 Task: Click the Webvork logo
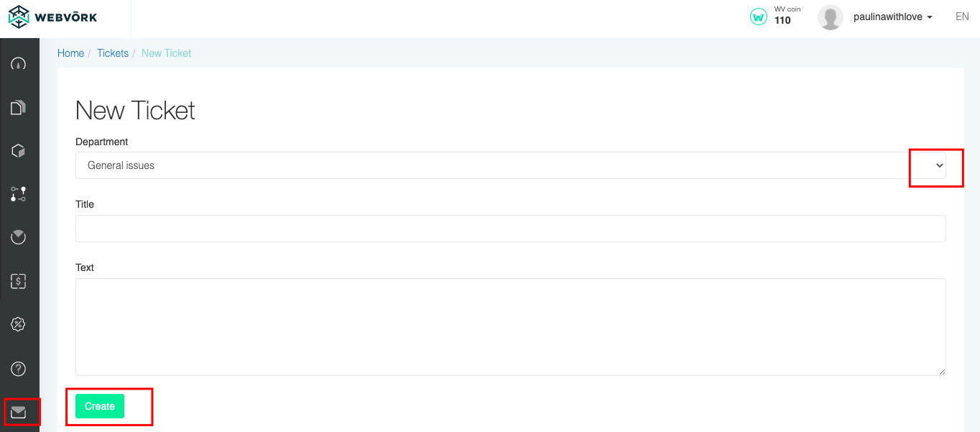(x=52, y=17)
